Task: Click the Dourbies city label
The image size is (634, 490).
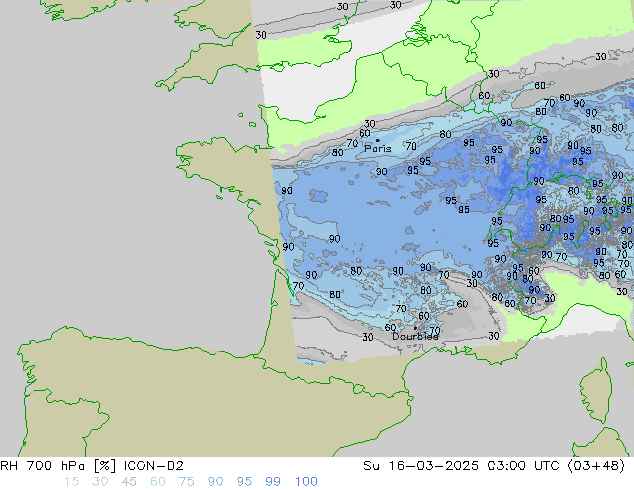Action: [x=415, y=336]
